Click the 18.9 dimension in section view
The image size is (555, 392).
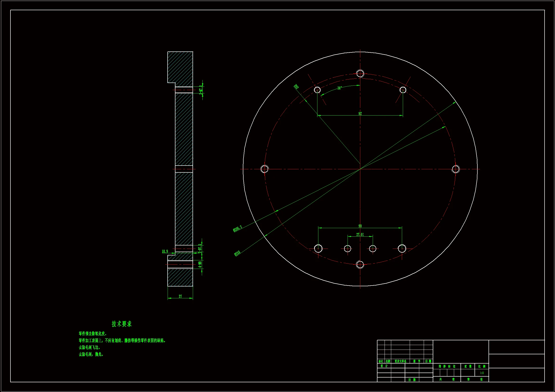click(165, 251)
